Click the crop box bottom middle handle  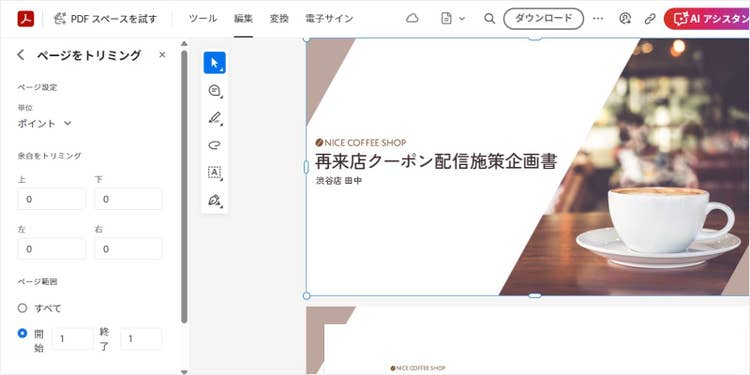coord(535,296)
